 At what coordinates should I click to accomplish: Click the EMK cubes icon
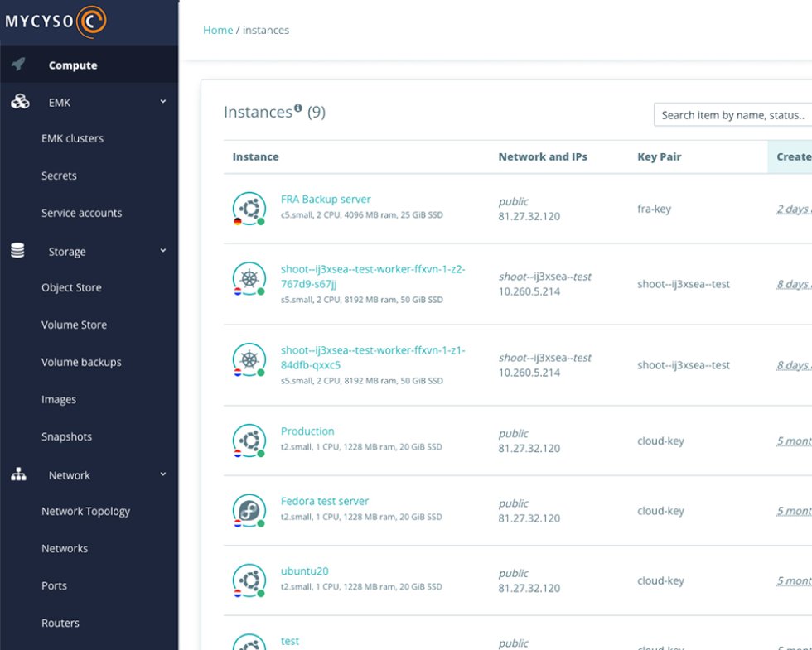click(20, 102)
